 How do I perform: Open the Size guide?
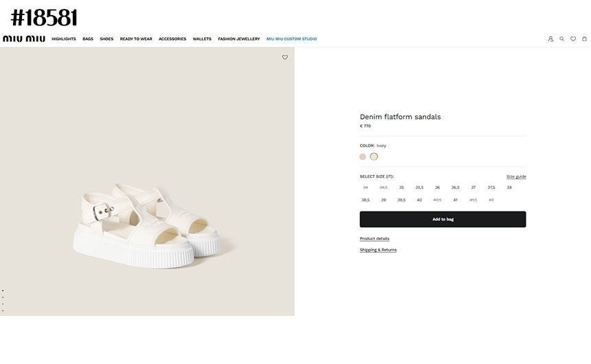tap(516, 177)
